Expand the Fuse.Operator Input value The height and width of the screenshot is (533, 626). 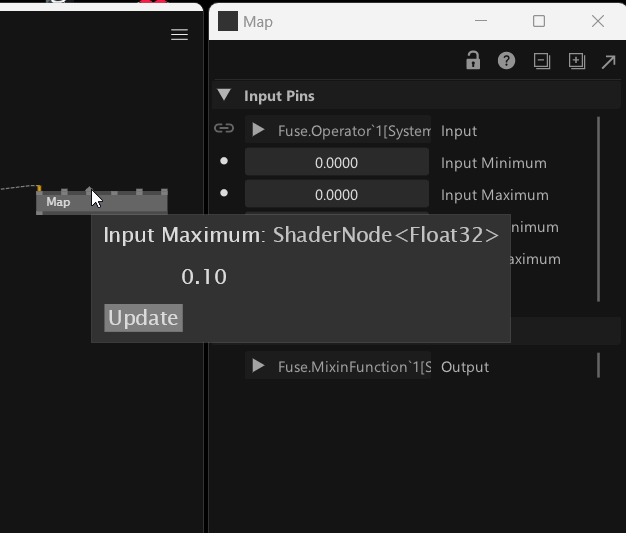point(258,129)
